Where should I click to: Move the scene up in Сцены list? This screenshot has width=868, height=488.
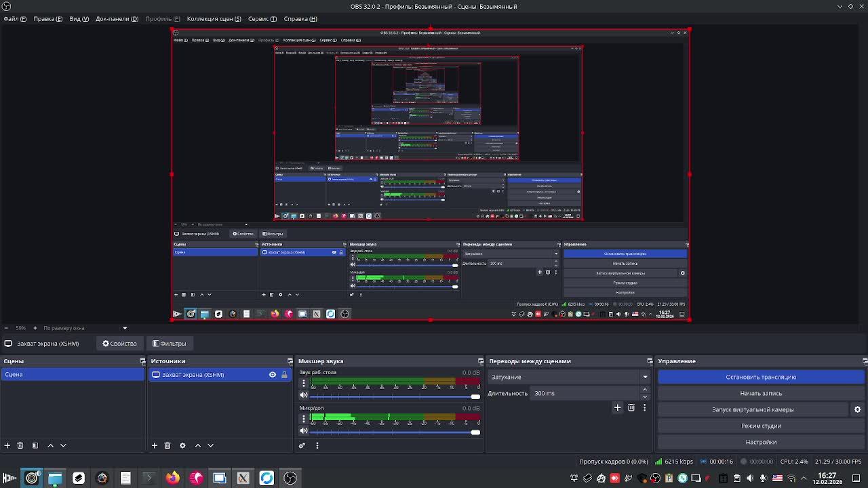50,445
